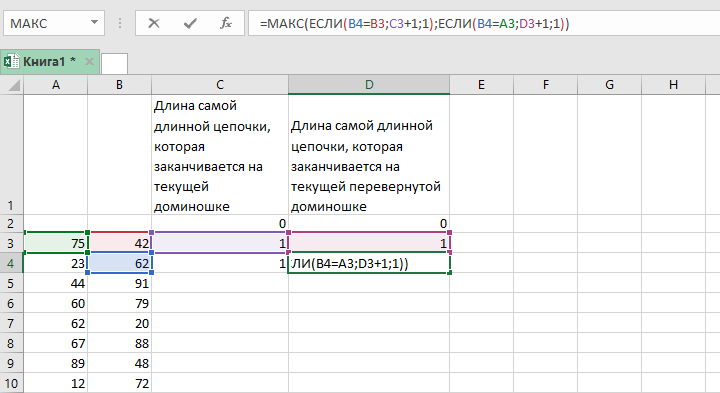
Task: Open Insert Function dialog via fx icon
Action: [x=225, y=23]
